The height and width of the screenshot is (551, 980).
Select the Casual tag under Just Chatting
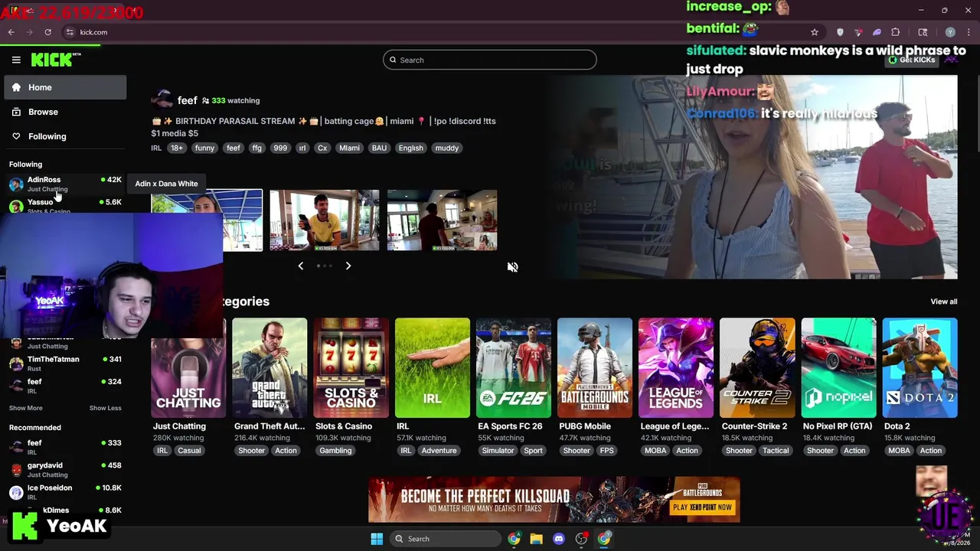point(189,450)
